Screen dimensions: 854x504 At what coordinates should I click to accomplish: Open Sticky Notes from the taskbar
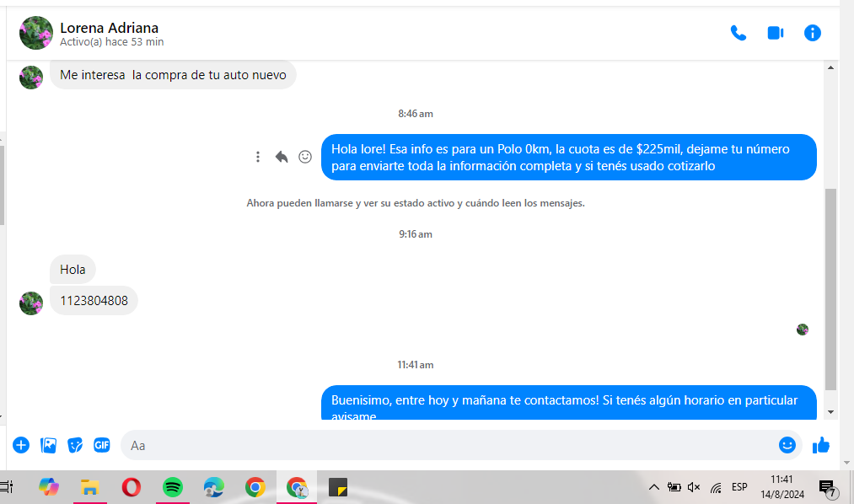(338, 487)
